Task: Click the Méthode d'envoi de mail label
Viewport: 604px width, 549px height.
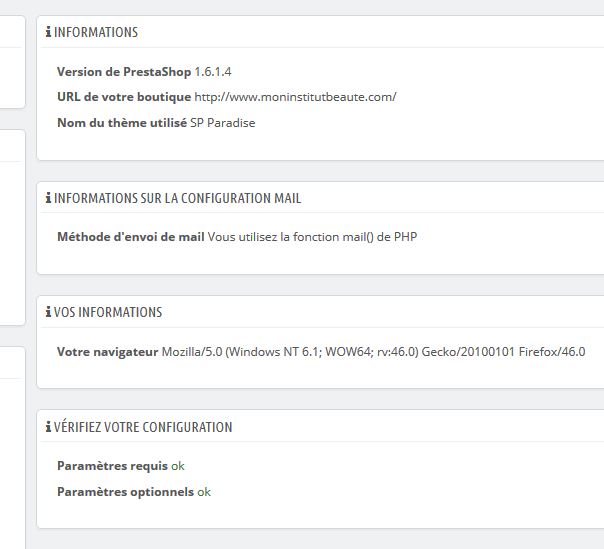Action: pos(131,237)
